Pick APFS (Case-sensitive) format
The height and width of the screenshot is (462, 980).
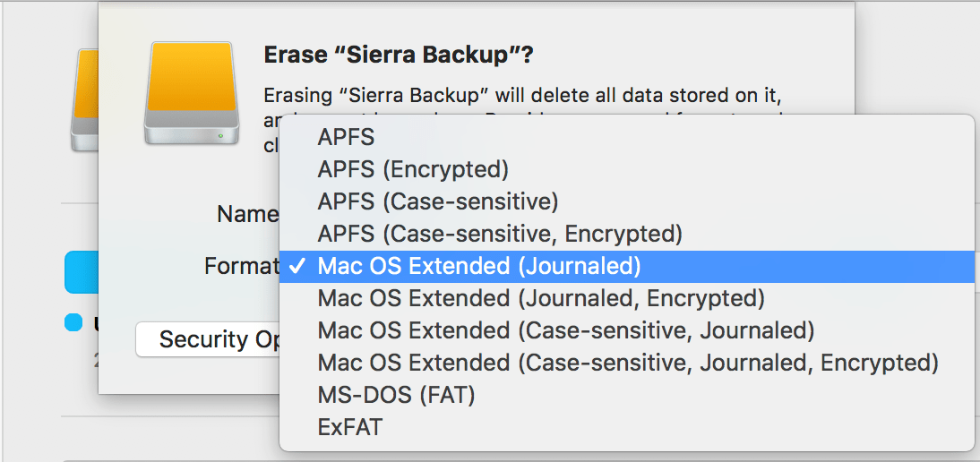point(438,201)
